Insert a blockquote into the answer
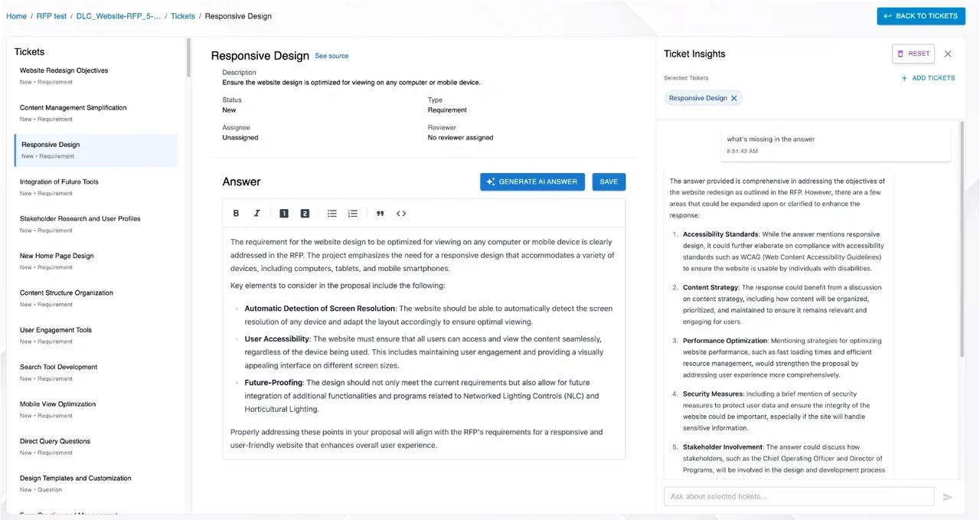Viewport: 980px width, 520px height. click(380, 213)
